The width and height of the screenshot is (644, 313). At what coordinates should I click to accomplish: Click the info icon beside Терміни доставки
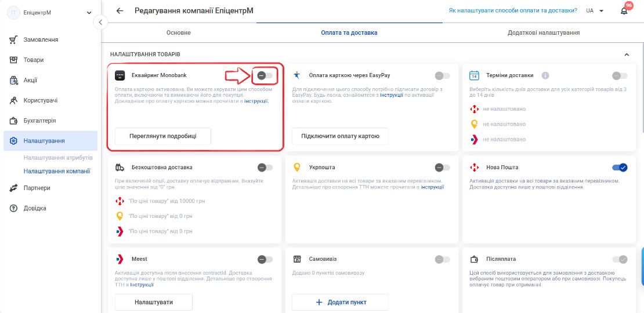coord(545,75)
